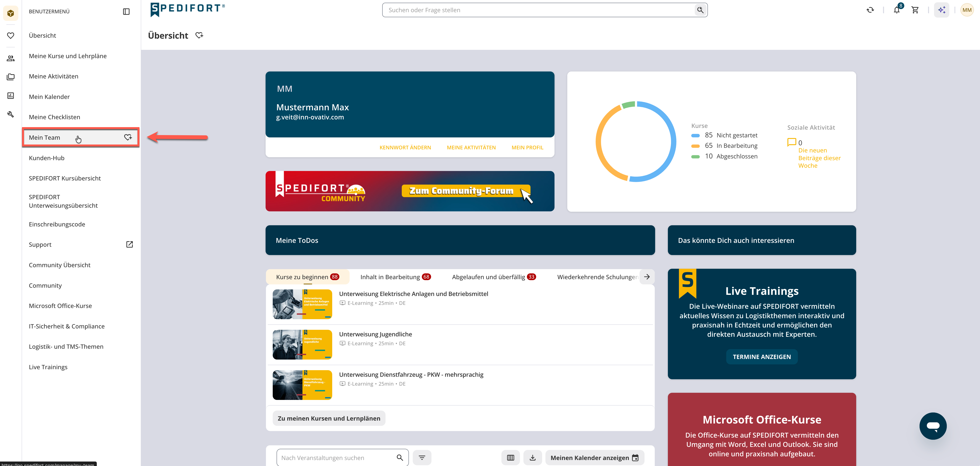Open Die neuen Beiträge dieser Woche link
The height and width of the screenshot is (466, 980).
point(819,158)
